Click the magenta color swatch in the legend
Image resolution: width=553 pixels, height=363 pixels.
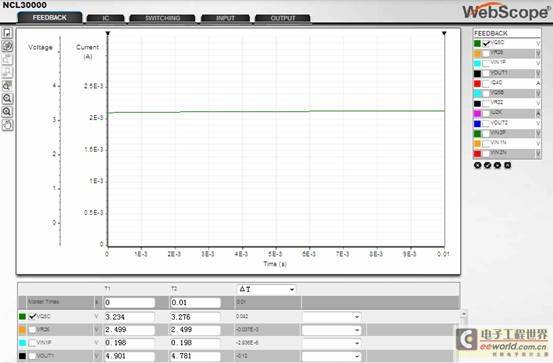click(x=477, y=114)
